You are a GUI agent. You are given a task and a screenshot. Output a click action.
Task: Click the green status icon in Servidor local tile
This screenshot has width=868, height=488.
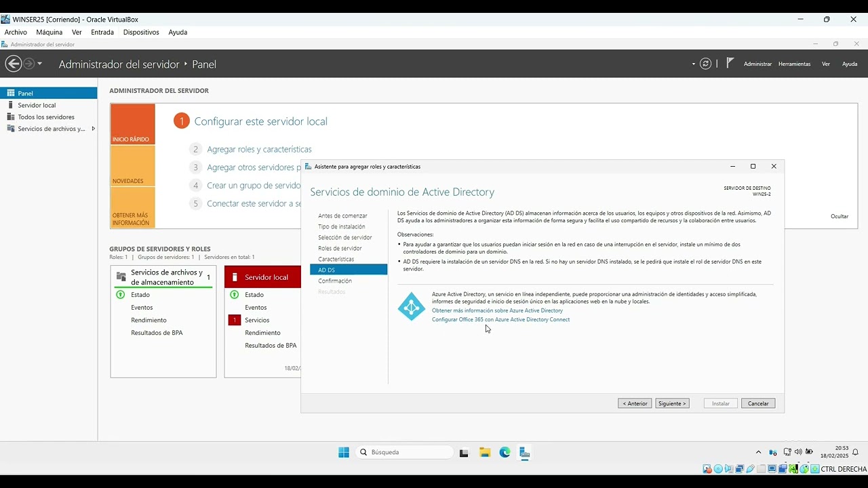(x=235, y=294)
